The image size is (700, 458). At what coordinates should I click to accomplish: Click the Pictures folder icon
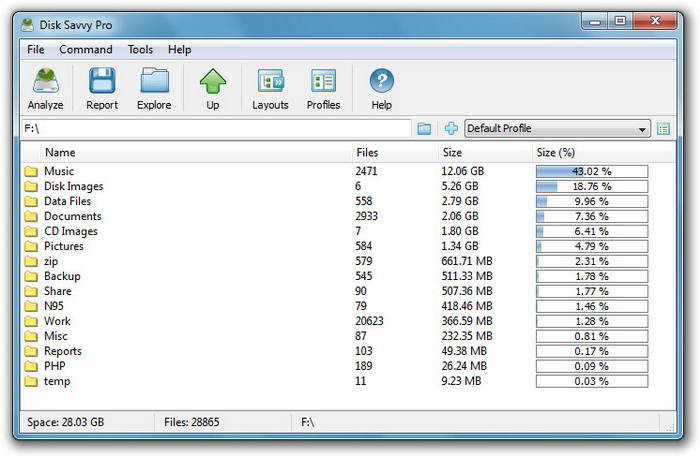point(31,246)
